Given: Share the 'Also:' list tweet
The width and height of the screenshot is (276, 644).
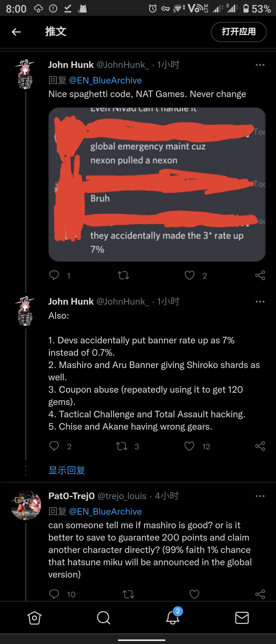Looking at the screenshot, I should pos(260,446).
